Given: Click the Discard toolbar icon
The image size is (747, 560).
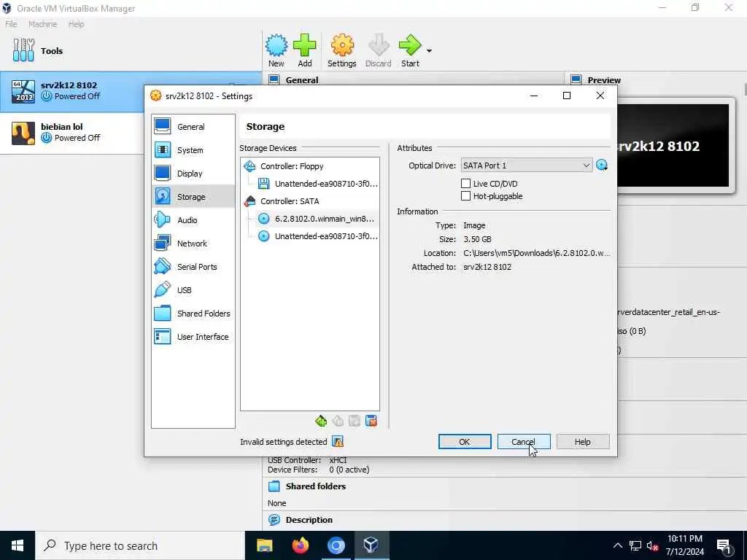Looking at the screenshot, I should click(x=379, y=51).
